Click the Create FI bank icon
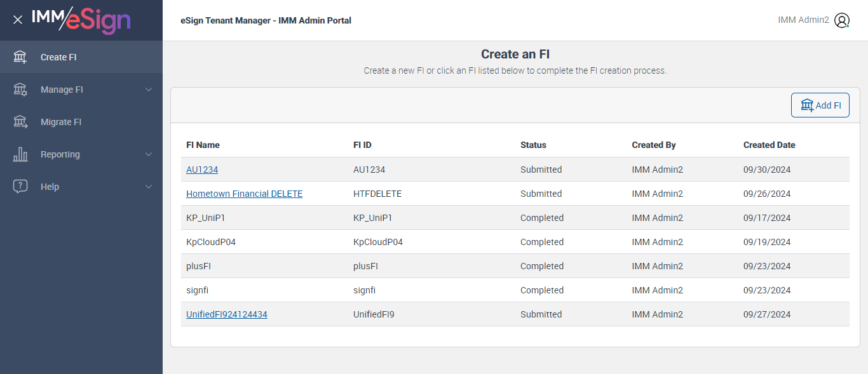 [20, 57]
